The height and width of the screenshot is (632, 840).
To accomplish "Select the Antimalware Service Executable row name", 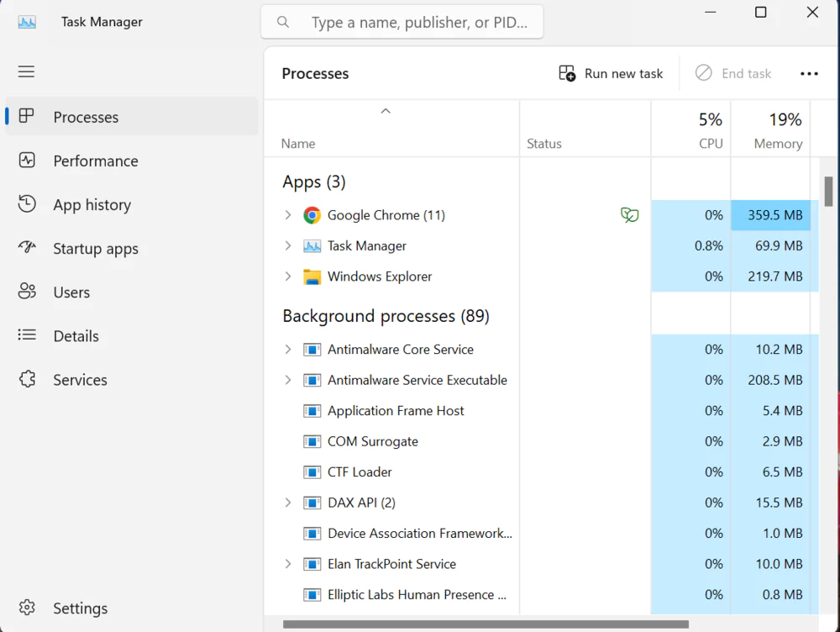I will click(x=417, y=380).
